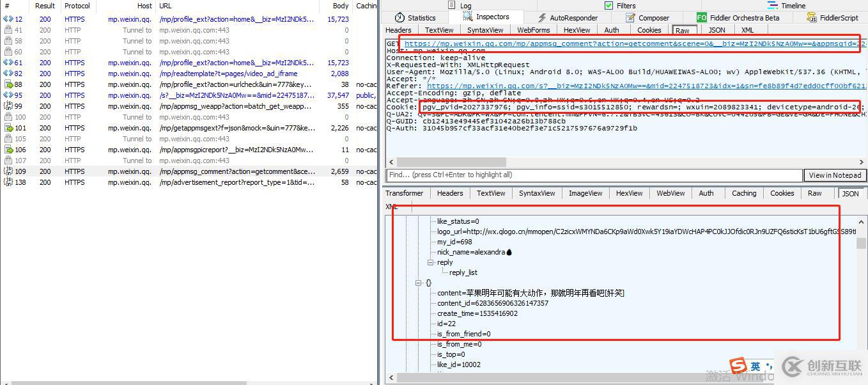Viewport: 868px width, 385px height.
Task: Toggle the Sogou 英 language mode indicator
Action: (x=756, y=366)
